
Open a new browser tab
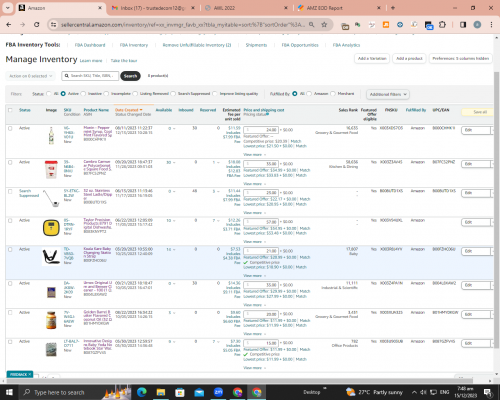[x=393, y=8]
